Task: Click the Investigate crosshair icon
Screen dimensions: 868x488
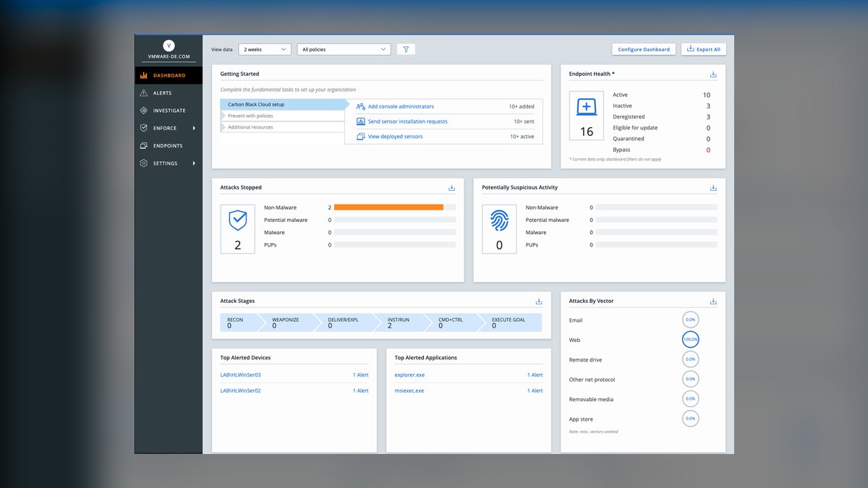Action: pos(144,111)
